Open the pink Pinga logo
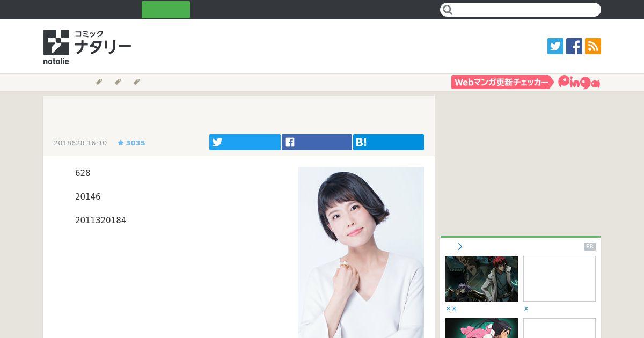 (x=579, y=82)
